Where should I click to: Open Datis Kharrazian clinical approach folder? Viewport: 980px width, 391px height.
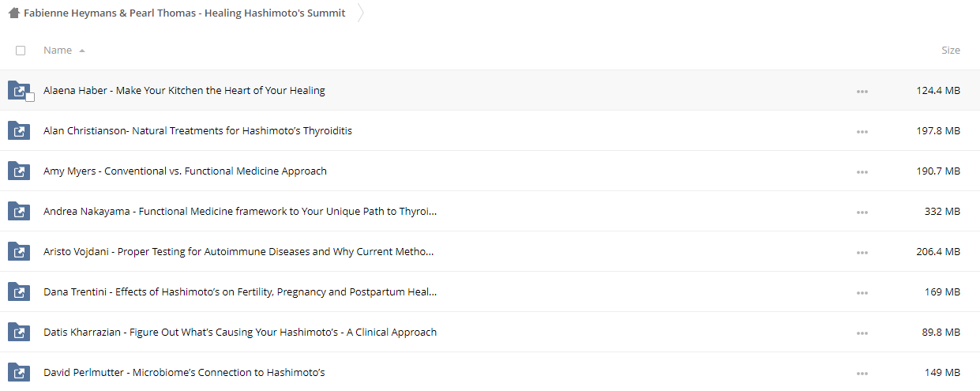(240, 332)
